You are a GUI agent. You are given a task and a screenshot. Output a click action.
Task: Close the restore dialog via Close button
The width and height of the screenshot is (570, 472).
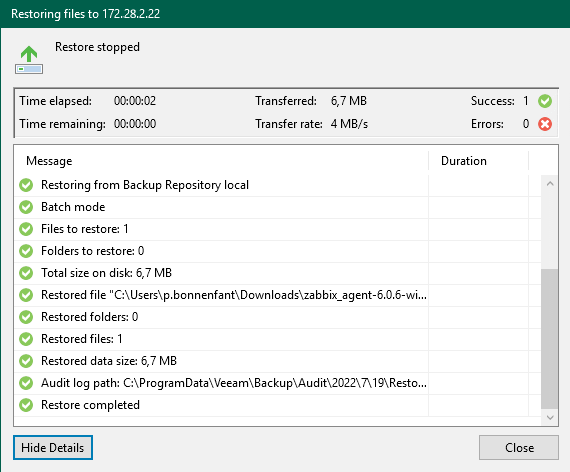pyautogui.click(x=519, y=447)
